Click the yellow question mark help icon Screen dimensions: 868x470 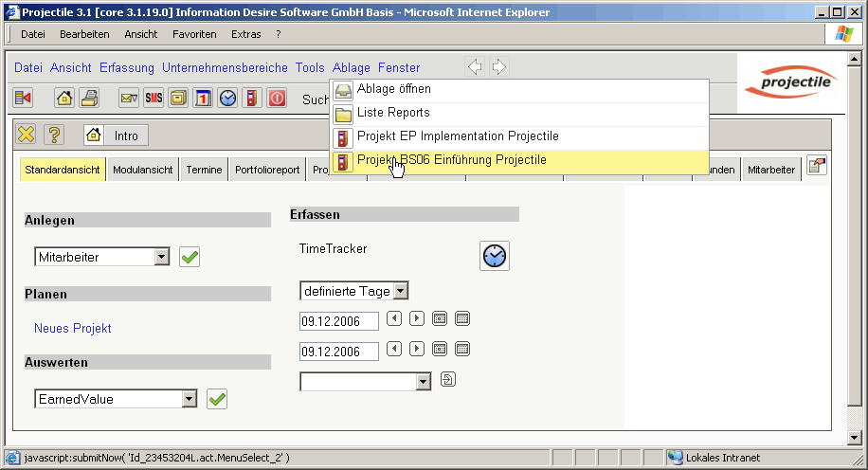tap(54, 135)
